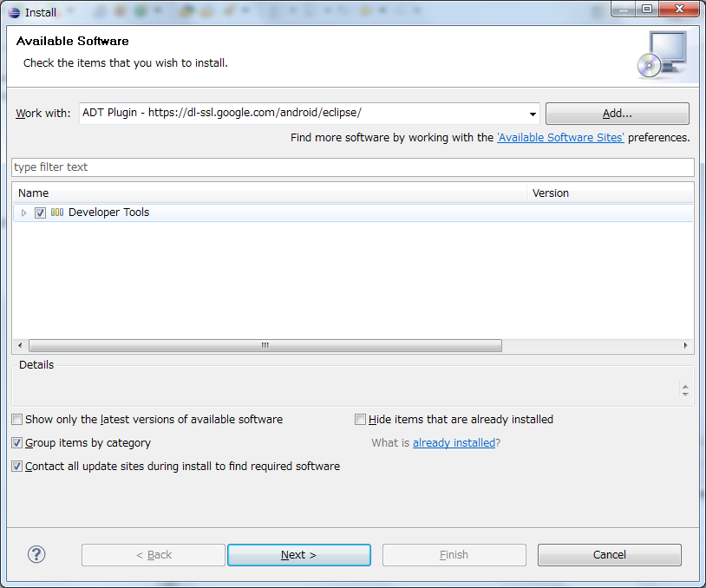Image resolution: width=706 pixels, height=588 pixels.
Task: Open the already installed link
Action: pyautogui.click(x=454, y=443)
